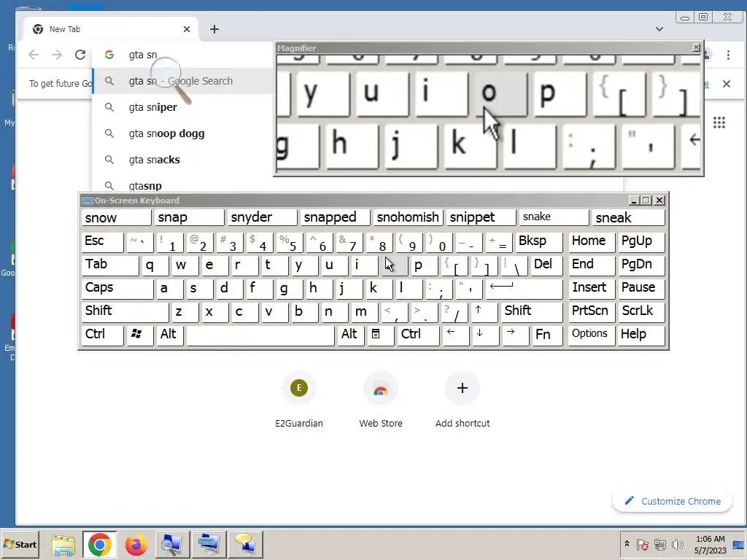The image size is (747, 560).
Task: Click the context menu key
Action: point(380,335)
